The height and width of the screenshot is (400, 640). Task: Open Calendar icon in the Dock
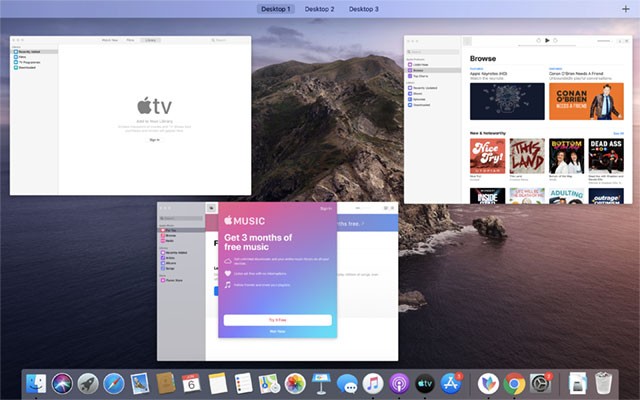tap(191, 384)
